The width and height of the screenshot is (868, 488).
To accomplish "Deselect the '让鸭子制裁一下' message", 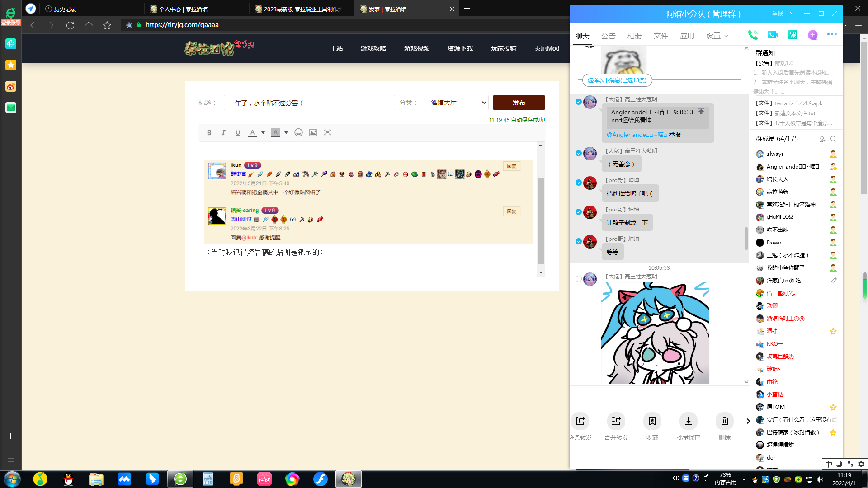I will click(x=579, y=212).
